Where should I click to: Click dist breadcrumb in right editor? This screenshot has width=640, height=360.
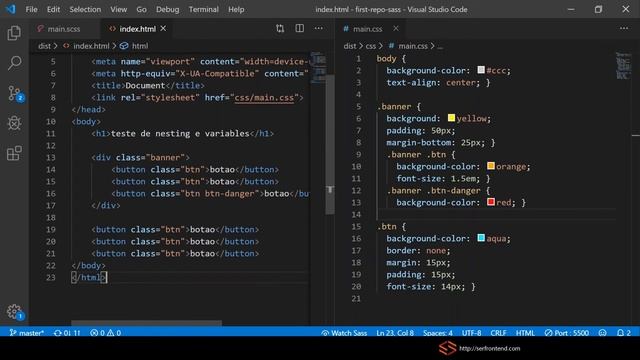pyautogui.click(x=350, y=46)
